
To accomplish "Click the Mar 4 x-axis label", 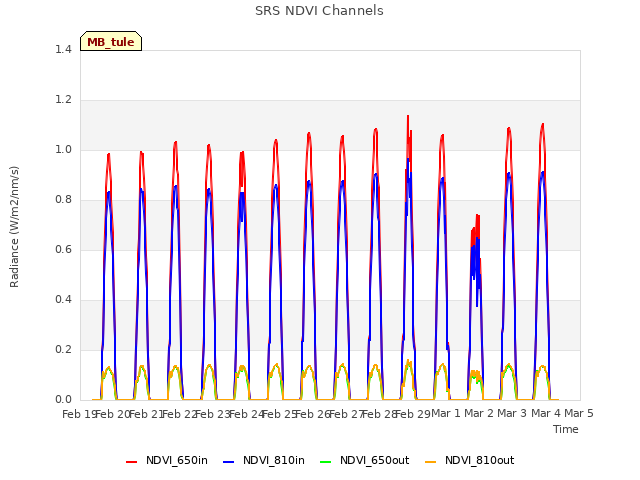I will tap(545, 413).
